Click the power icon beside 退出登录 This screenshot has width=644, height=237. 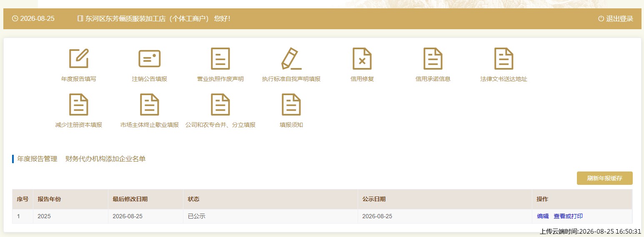(x=601, y=19)
